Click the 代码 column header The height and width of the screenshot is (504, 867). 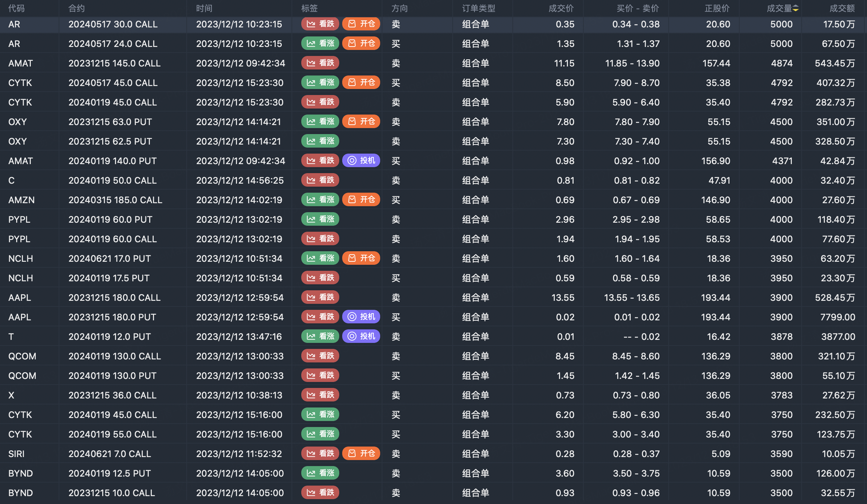coord(17,8)
